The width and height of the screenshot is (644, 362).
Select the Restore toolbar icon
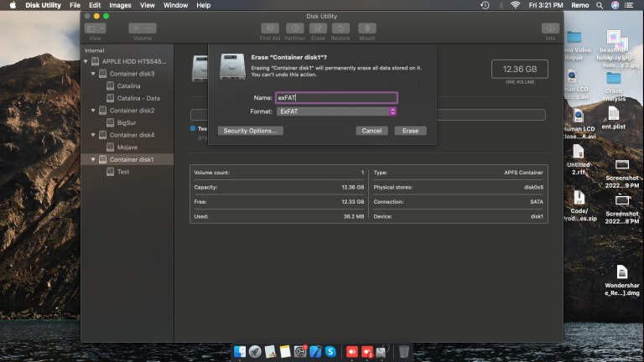[x=340, y=28]
